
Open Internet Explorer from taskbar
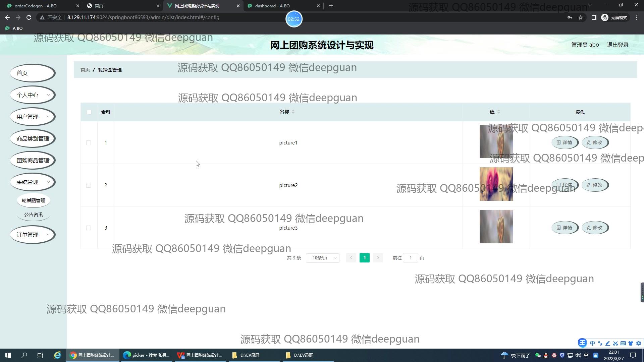(x=57, y=355)
